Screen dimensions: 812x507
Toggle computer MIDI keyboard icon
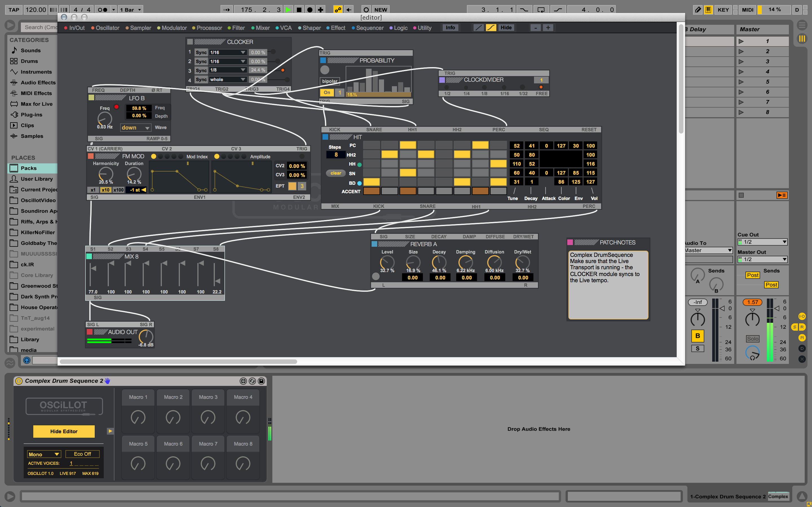click(x=708, y=10)
